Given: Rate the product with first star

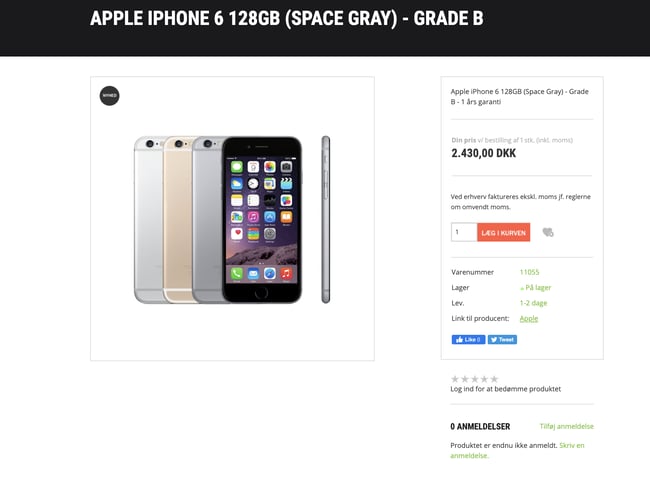Looking at the screenshot, I should click(x=455, y=379).
